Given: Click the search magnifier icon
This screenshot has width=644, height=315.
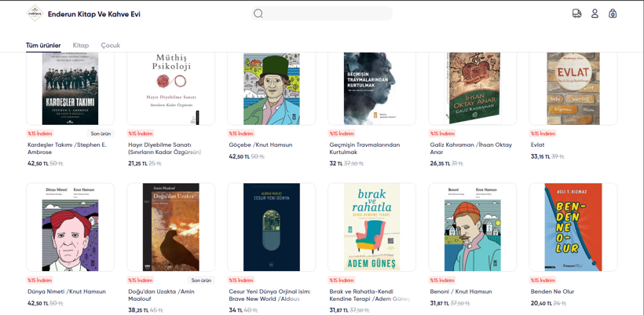Looking at the screenshot, I should (x=258, y=13).
